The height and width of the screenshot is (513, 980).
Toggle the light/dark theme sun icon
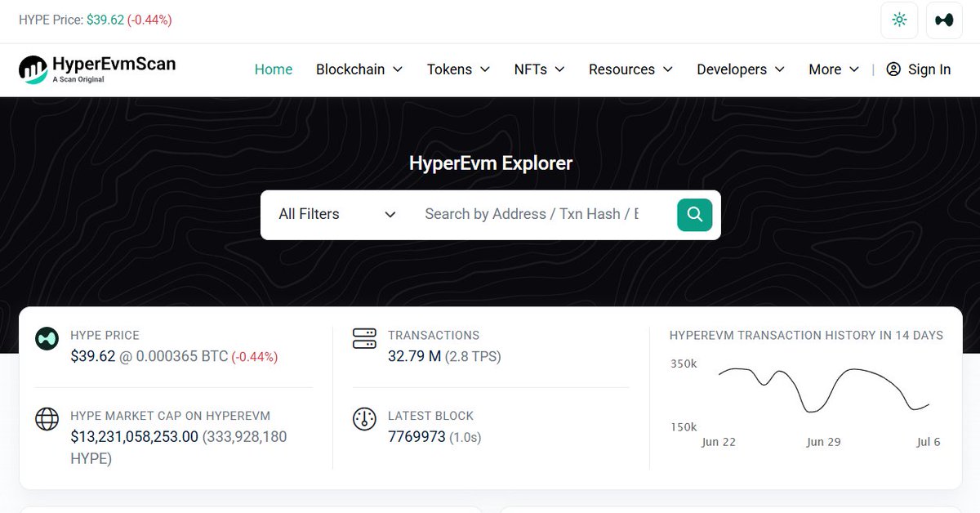click(x=899, y=20)
